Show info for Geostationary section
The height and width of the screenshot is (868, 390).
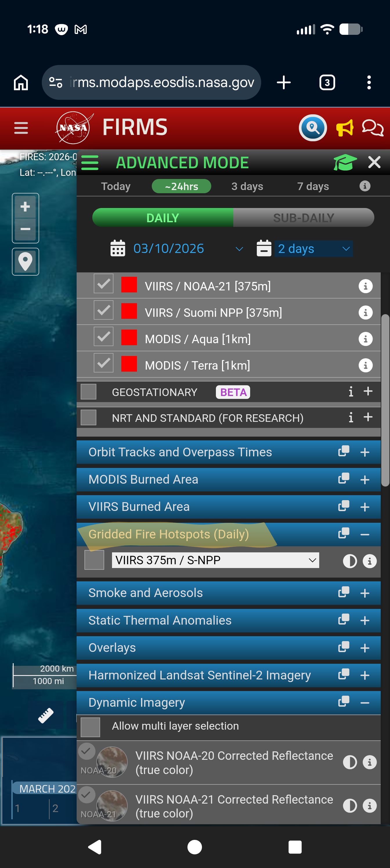(x=351, y=392)
